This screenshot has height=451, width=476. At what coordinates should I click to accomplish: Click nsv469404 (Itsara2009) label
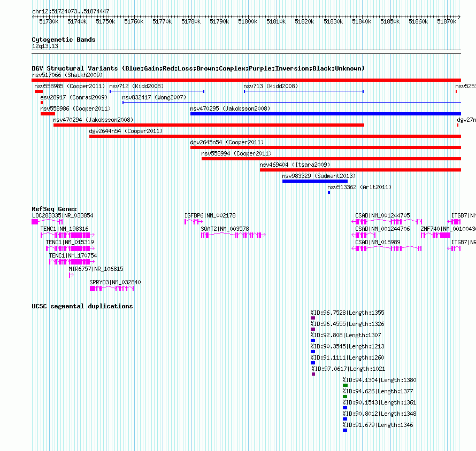pyautogui.click(x=295, y=165)
